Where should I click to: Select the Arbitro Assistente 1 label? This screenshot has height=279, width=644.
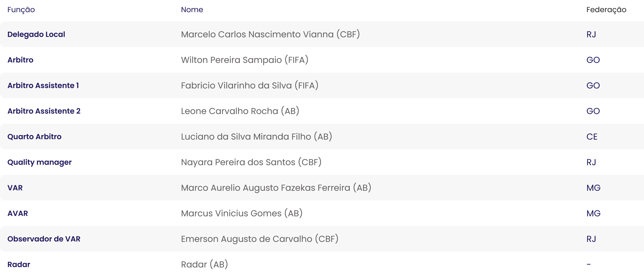pyautogui.click(x=43, y=85)
